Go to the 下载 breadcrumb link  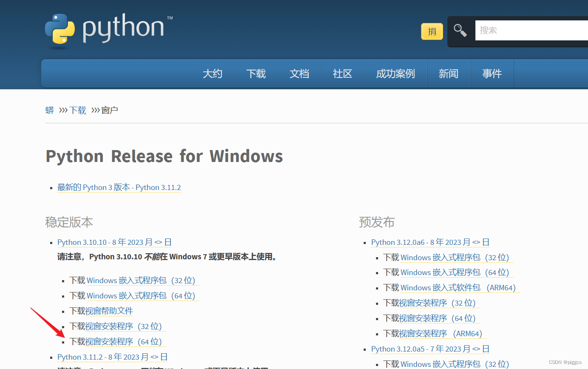point(78,111)
